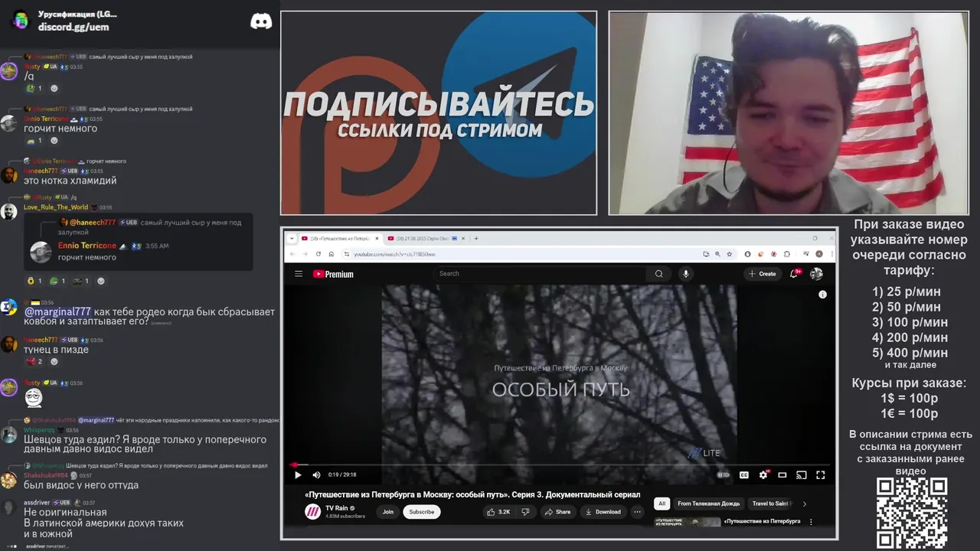Select From Телеканал Дождь chip
The height and width of the screenshot is (551, 980).
(x=709, y=504)
